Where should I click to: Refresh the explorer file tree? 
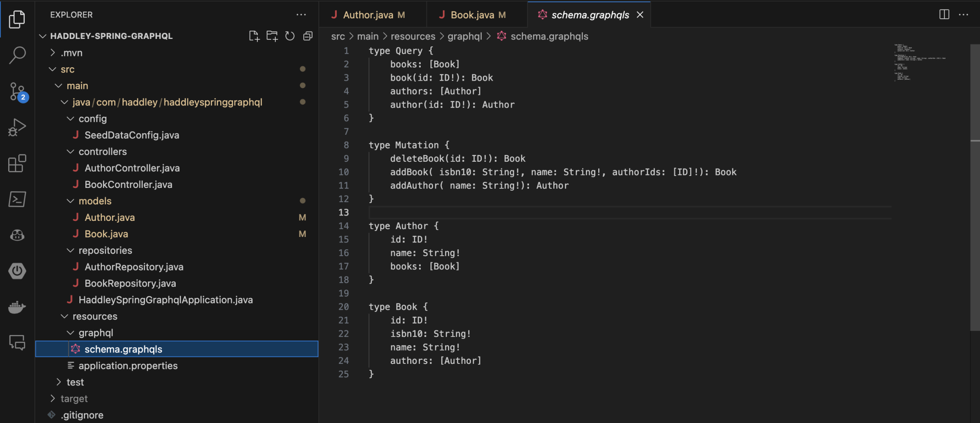290,36
